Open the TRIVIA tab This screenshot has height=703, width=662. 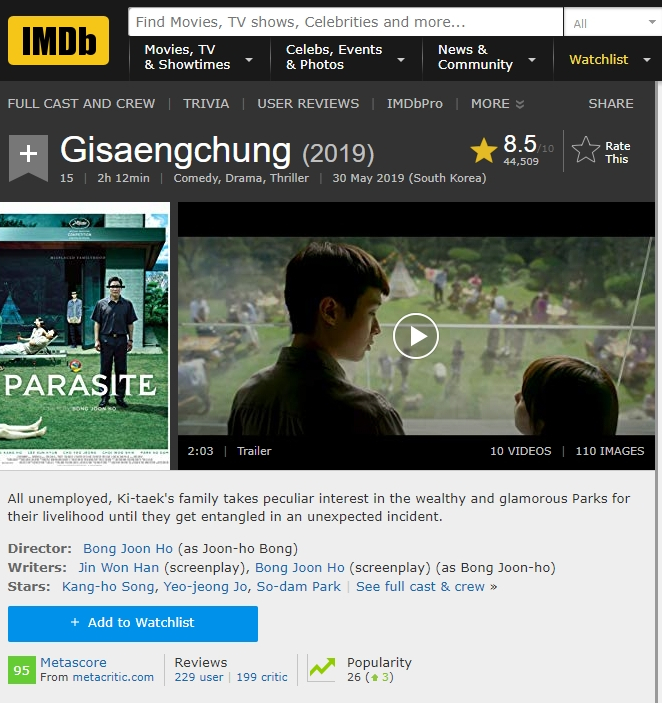pyautogui.click(x=206, y=104)
